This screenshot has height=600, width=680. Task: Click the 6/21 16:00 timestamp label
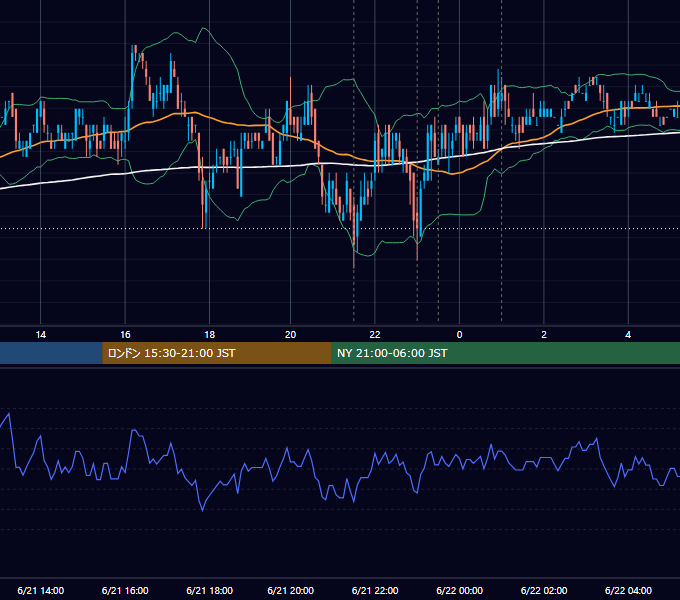click(x=125, y=590)
